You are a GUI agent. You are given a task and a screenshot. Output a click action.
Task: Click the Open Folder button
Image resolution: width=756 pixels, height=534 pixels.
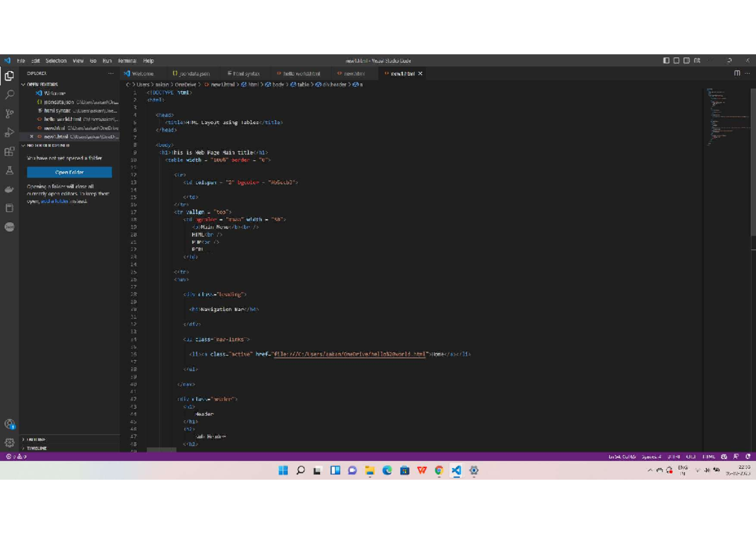(69, 173)
